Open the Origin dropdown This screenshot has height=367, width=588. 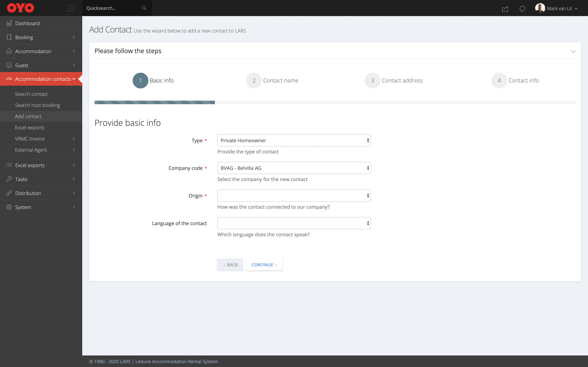[294, 196]
